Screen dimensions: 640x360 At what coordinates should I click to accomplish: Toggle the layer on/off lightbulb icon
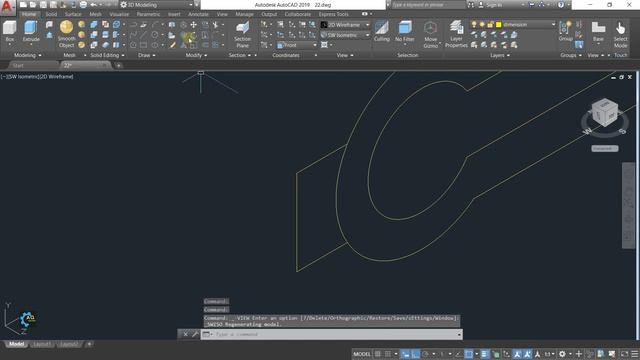474,24
